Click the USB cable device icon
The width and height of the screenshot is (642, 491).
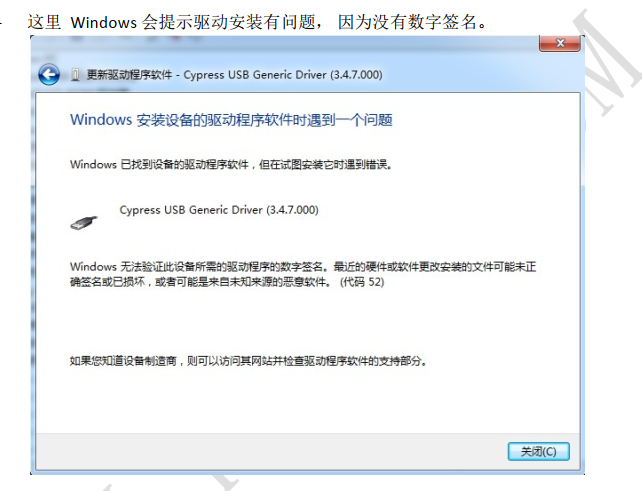[x=84, y=223]
